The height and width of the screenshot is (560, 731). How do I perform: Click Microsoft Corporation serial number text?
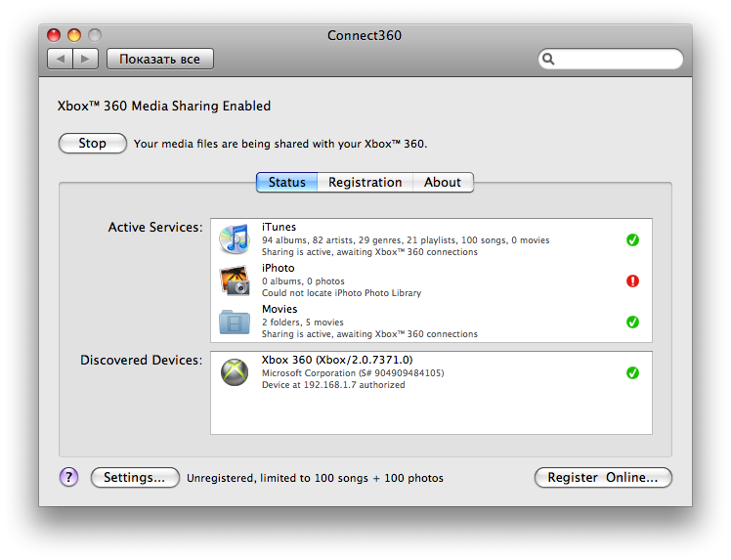(x=353, y=373)
